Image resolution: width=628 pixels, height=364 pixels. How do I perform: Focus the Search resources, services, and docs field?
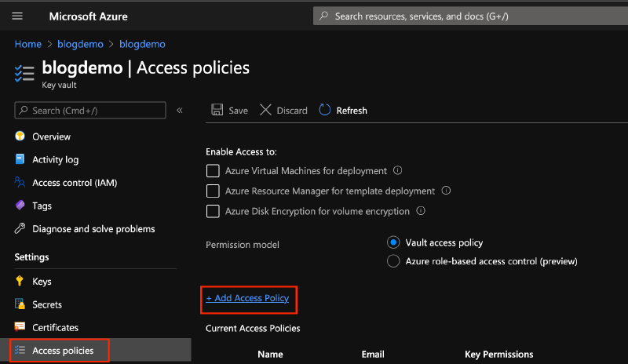pyautogui.click(x=470, y=16)
